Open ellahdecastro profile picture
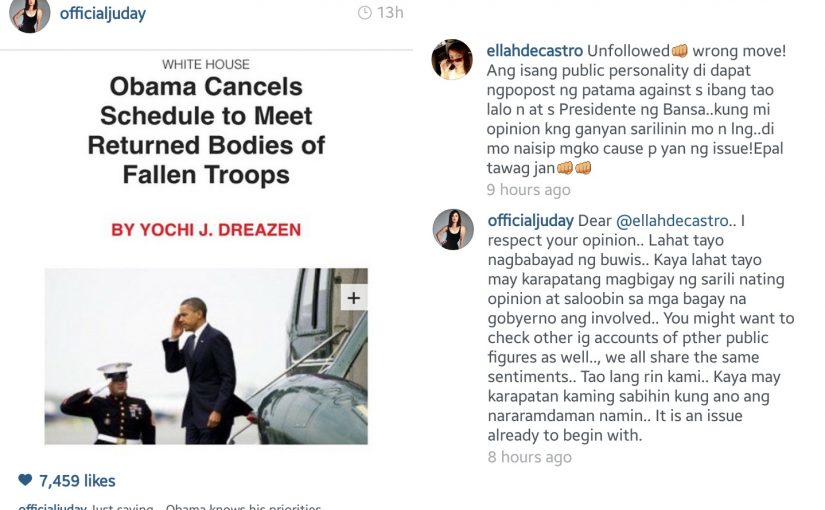 pos(452,59)
